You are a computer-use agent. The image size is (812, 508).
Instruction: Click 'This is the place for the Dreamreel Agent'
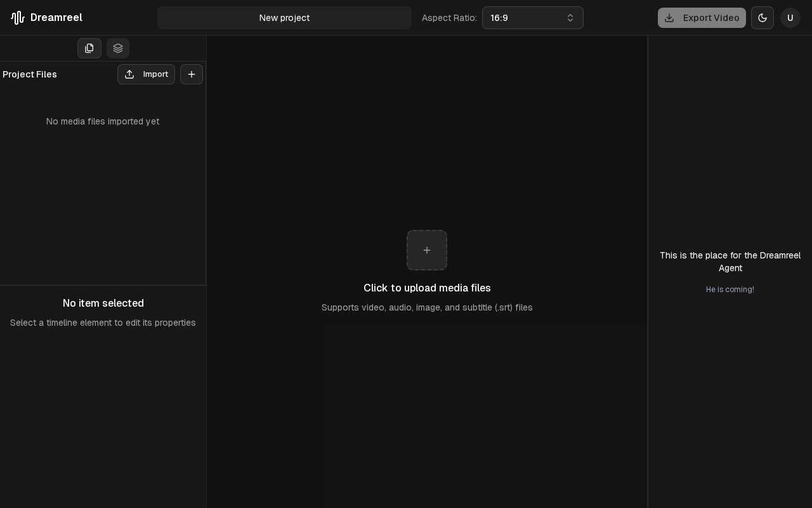point(730,262)
